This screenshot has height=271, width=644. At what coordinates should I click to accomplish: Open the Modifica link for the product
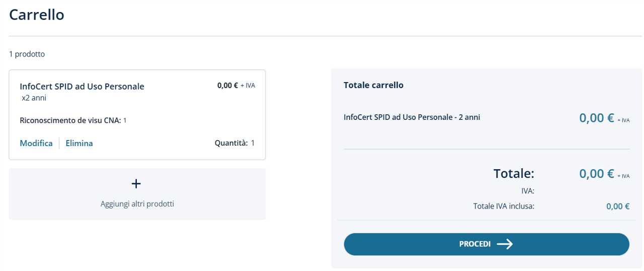[x=36, y=143]
